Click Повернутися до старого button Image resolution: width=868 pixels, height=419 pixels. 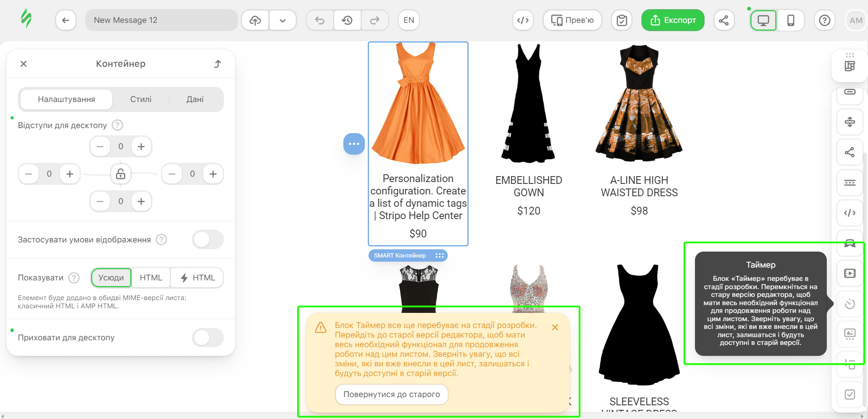point(391,394)
